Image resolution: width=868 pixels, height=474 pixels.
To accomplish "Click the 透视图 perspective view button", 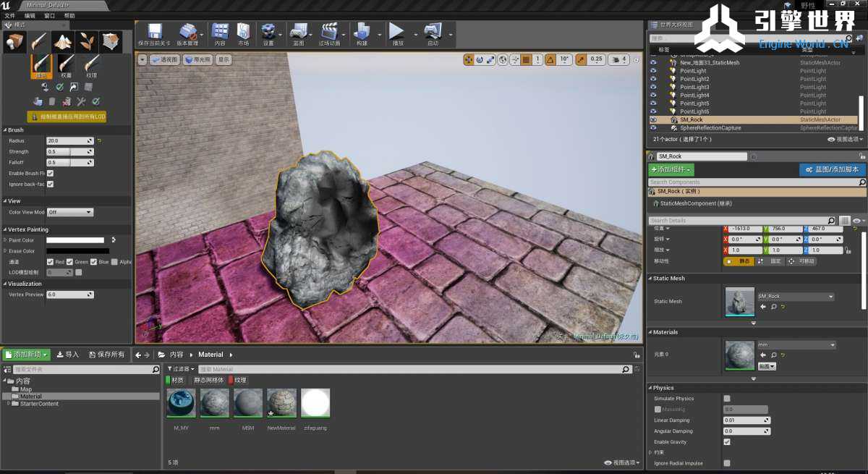I will 165,60.
